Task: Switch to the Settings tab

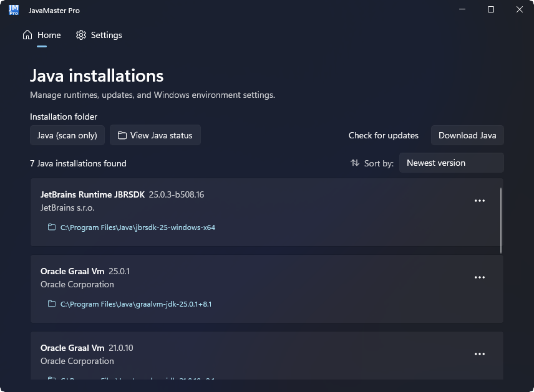Action: (x=99, y=35)
